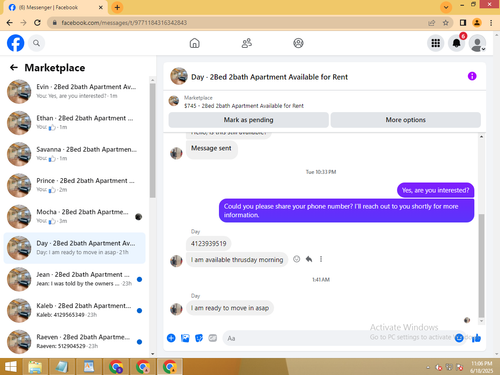Open File Explorer from taskbar

click(35, 367)
